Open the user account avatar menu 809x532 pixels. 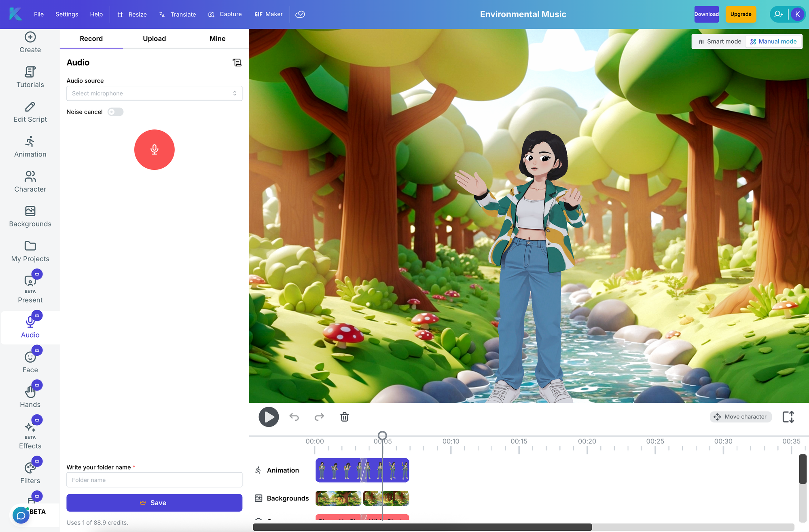click(797, 14)
